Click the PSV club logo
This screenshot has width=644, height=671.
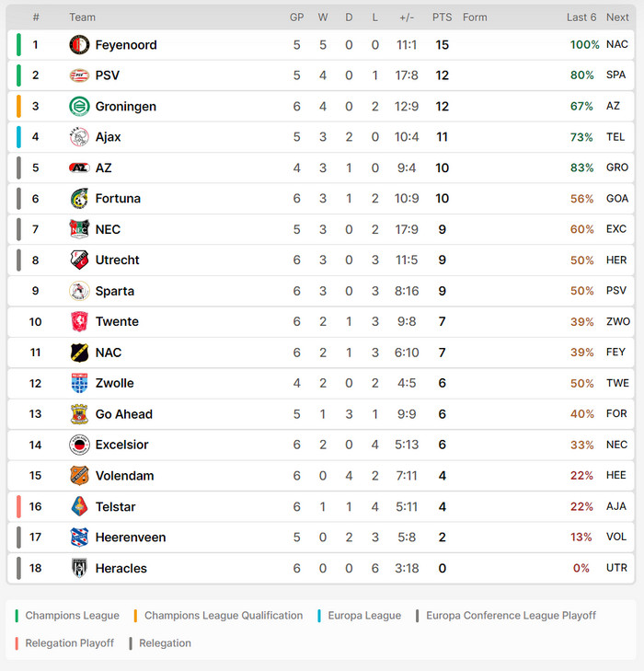(79, 75)
